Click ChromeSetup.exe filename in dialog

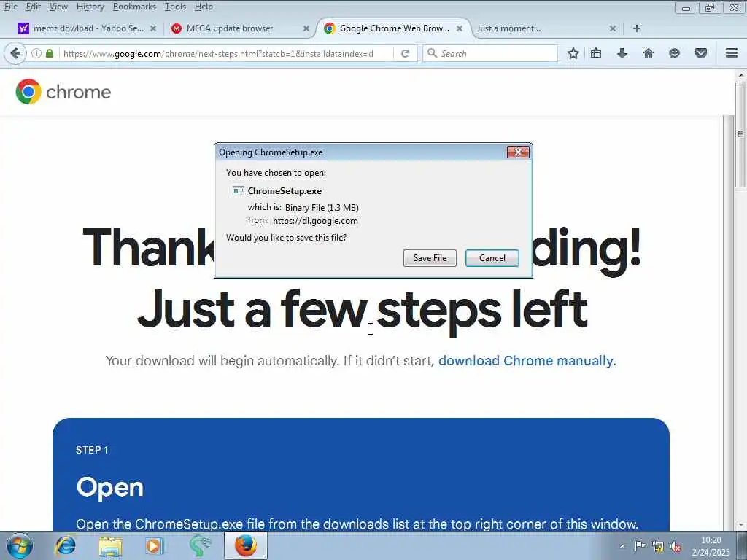pyautogui.click(x=285, y=191)
